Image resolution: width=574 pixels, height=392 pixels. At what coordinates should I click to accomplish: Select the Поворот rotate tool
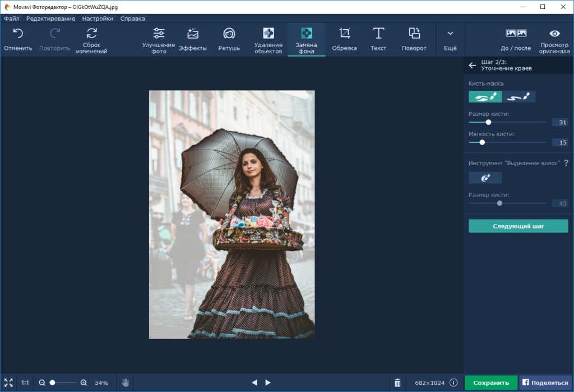click(x=414, y=34)
